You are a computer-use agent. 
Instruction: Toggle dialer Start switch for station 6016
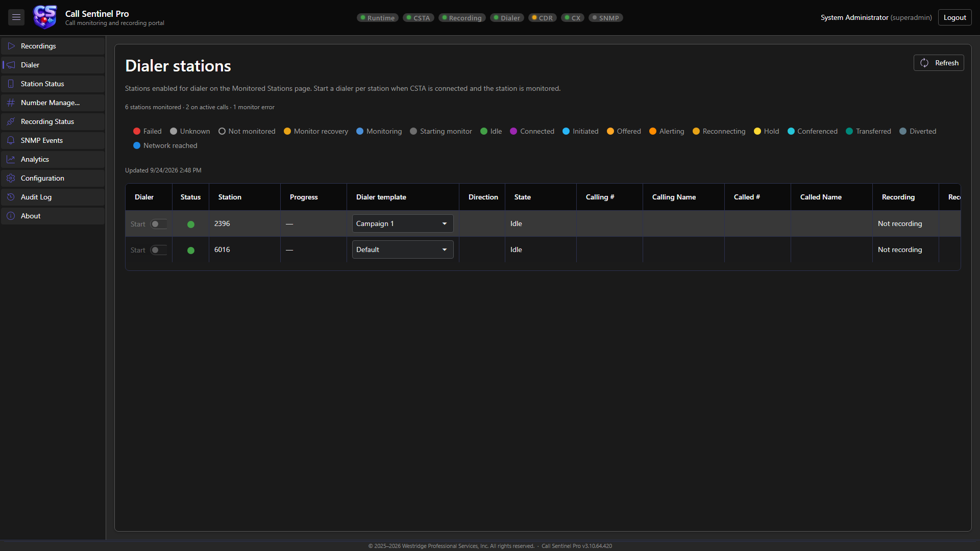[x=159, y=250]
